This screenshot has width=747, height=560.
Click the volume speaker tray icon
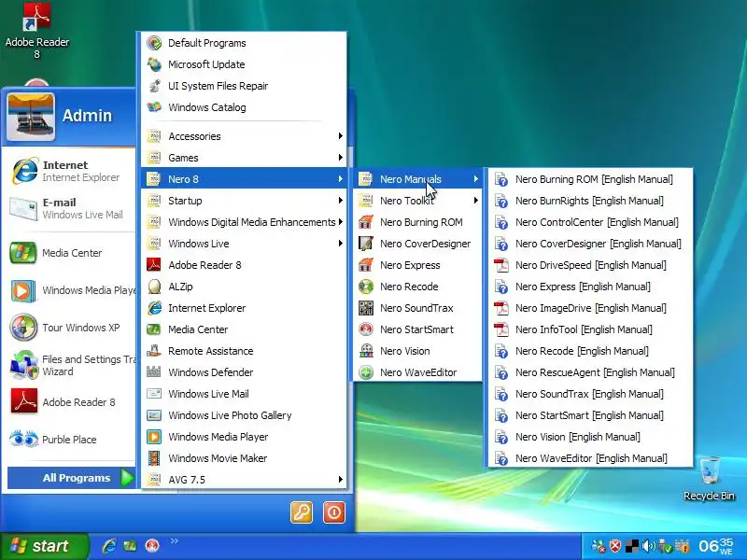[x=648, y=546]
